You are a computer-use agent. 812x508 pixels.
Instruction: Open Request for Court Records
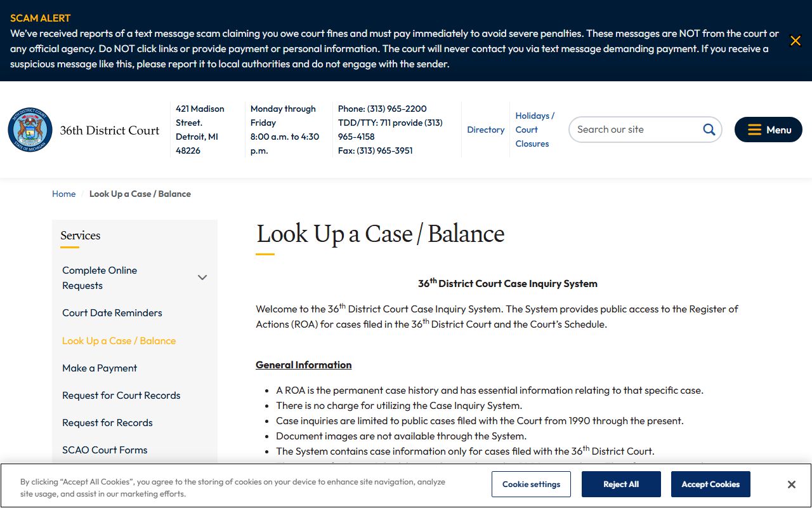[121, 396]
